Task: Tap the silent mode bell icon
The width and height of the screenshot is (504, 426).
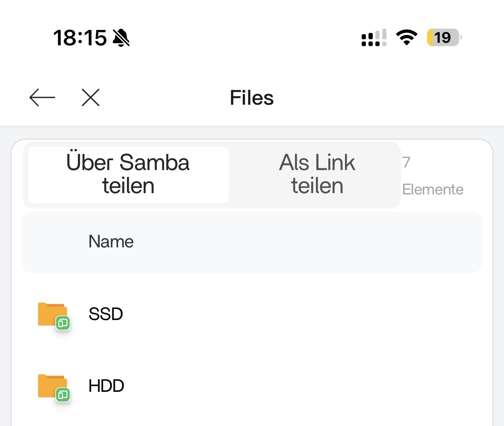Action: coord(121,38)
